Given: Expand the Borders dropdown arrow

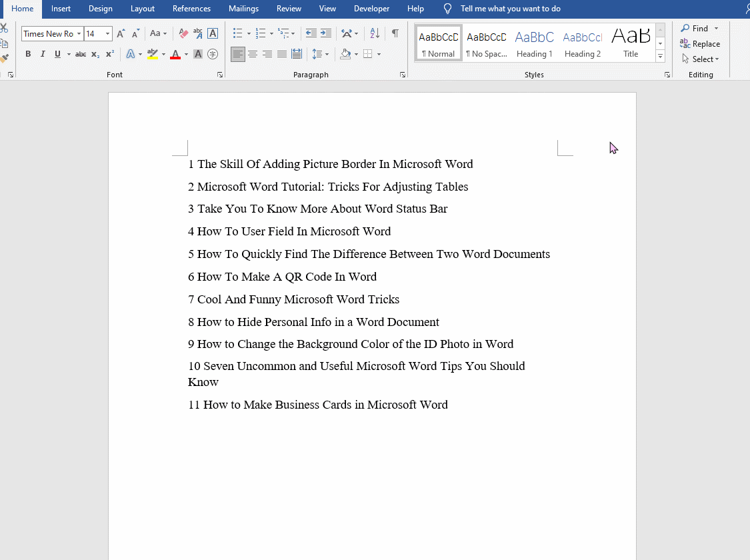Looking at the screenshot, I should 379,54.
